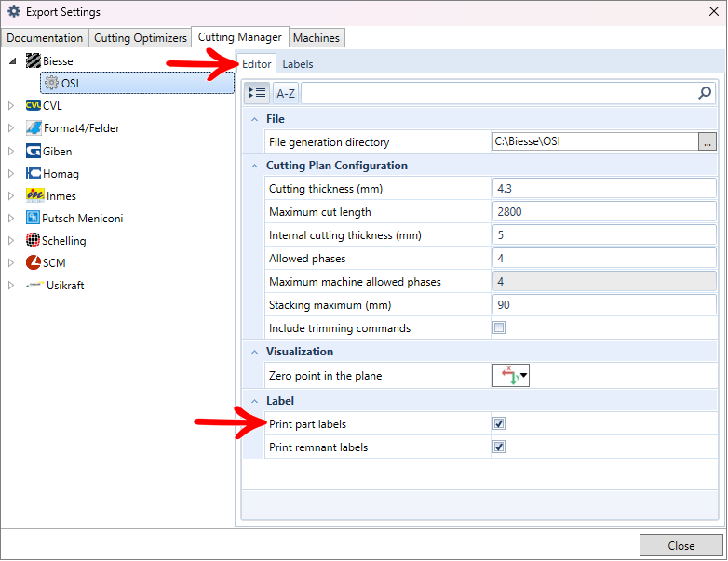
Task: Click the Format4/Felder logo icon
Action: [34, 127]
